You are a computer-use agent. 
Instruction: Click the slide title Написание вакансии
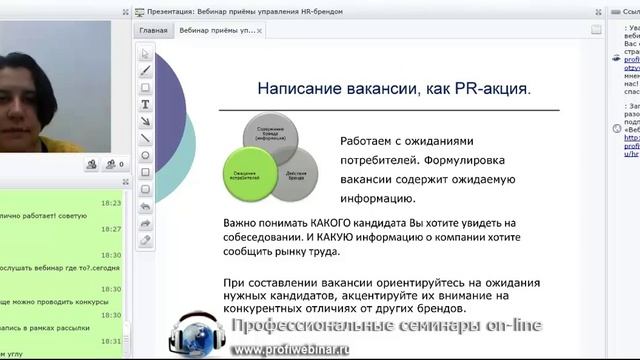coord(394,88)
